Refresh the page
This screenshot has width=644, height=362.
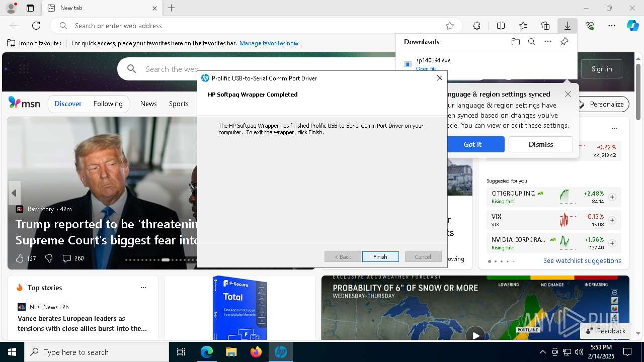pos(36,26)
